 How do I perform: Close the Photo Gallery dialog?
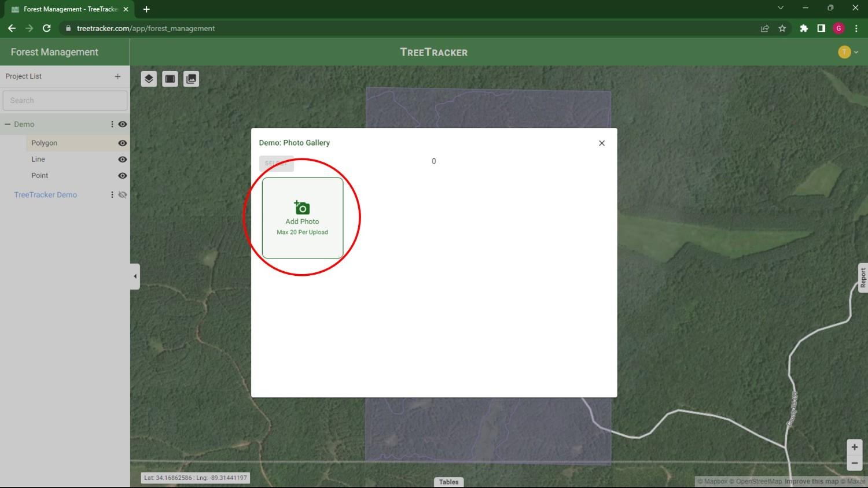(x=602, y=143)
